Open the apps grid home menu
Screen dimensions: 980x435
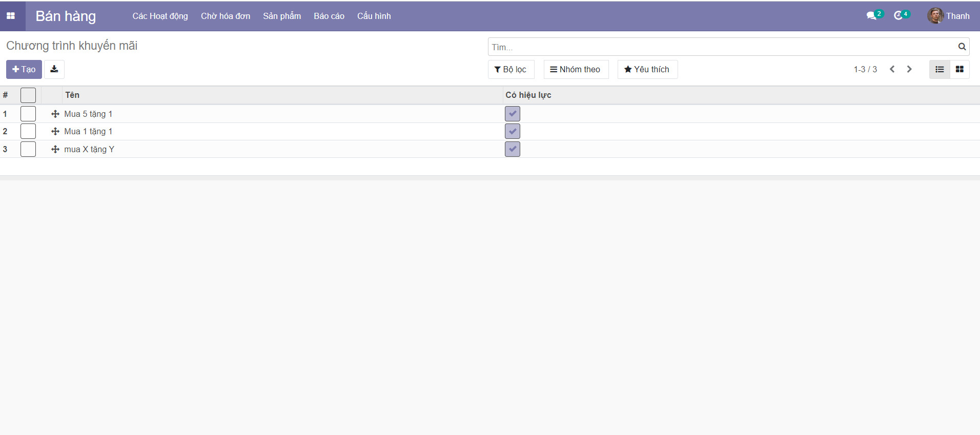click(x=11, y=16)
